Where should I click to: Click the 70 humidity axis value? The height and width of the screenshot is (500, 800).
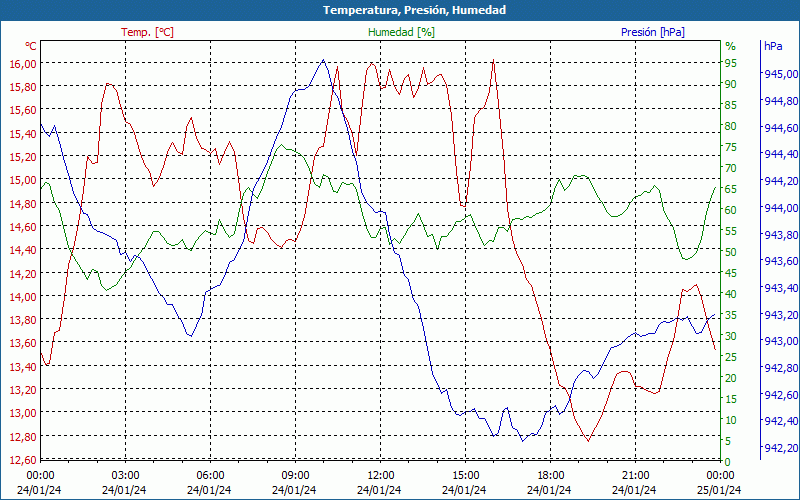731,168
